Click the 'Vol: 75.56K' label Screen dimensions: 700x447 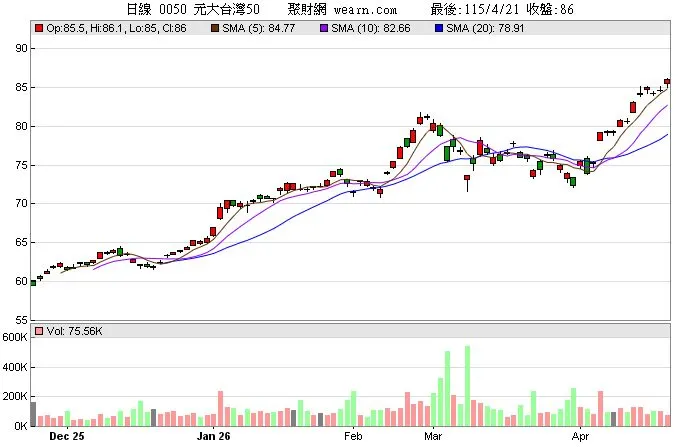(74, 331)
